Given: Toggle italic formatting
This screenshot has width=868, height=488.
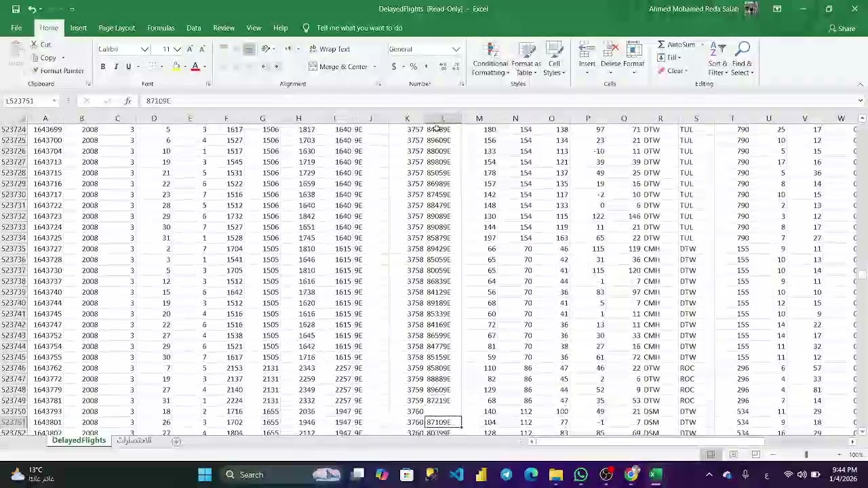Looking at the screenshot, I should tap(116, 66).
